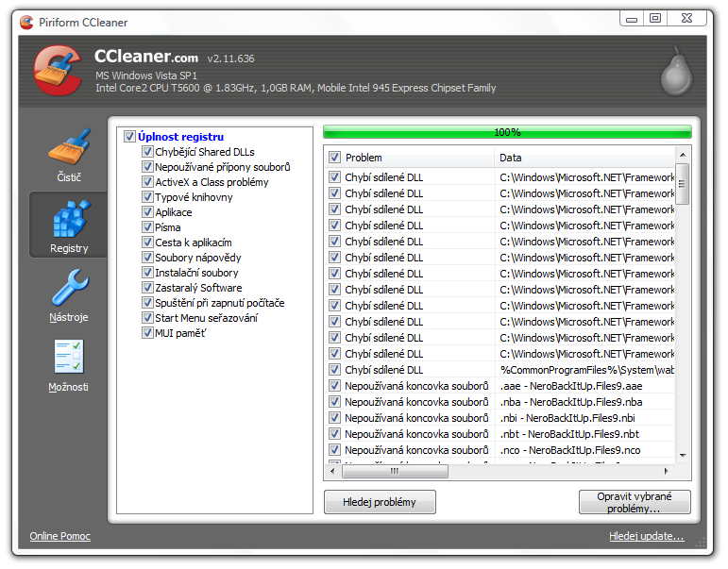Viewport: 728px width, 569px height.
Task: Uncheck Chybějící Shared DLLs option
Action: [147, 152]
